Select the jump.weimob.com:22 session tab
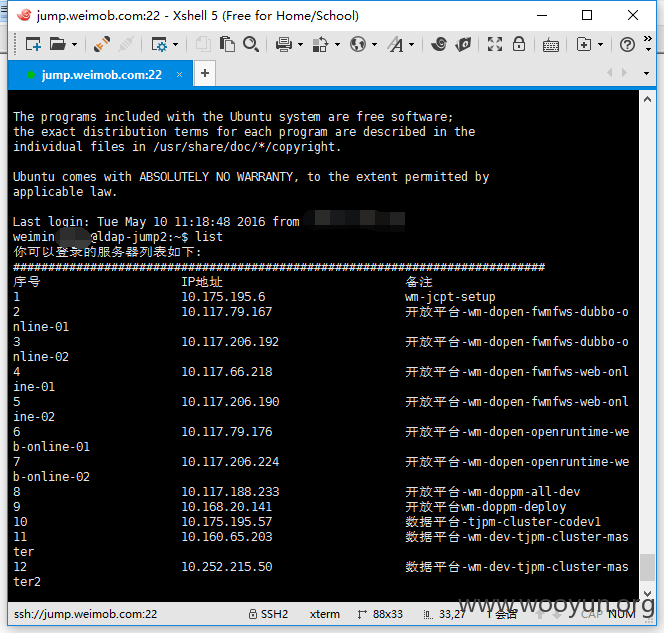The height and width of the screenshot is (633, 664). (101, 75)
